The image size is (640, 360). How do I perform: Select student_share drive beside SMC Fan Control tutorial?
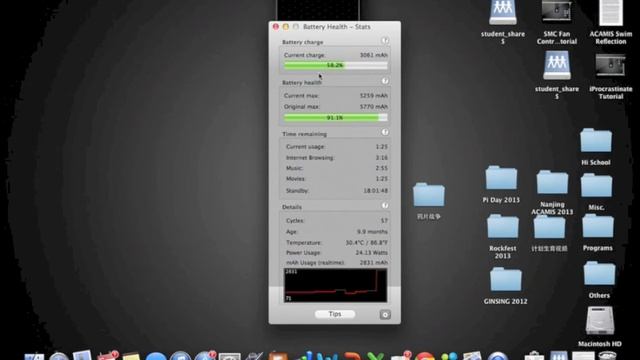[x=503, y=20]
